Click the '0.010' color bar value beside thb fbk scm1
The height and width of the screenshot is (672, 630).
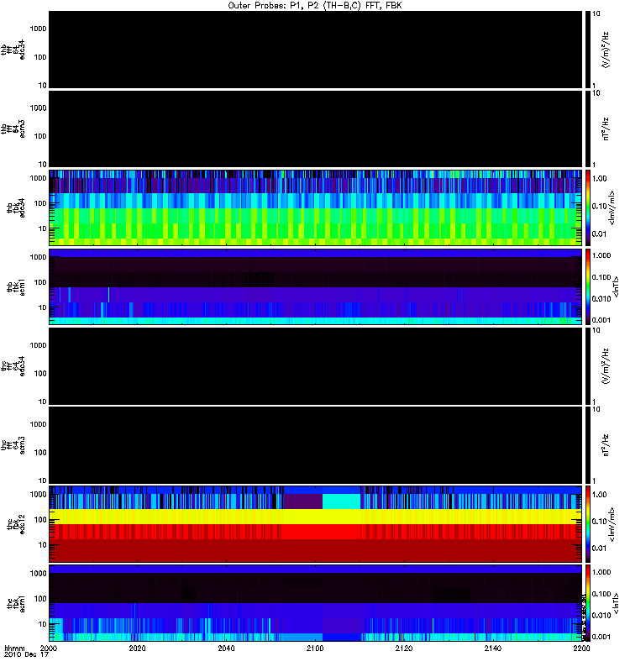click(601, 298)
